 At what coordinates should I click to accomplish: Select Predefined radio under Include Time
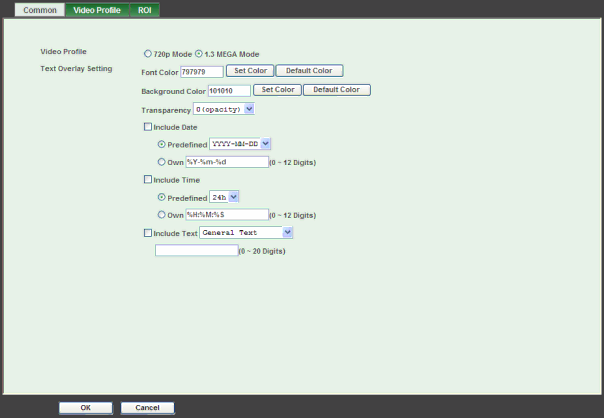click(x=161, y=197)
